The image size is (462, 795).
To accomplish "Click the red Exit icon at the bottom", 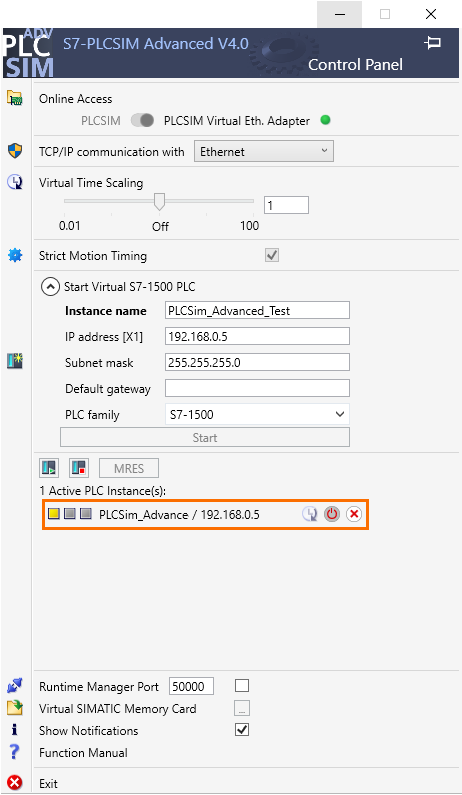I will (15, 783).
